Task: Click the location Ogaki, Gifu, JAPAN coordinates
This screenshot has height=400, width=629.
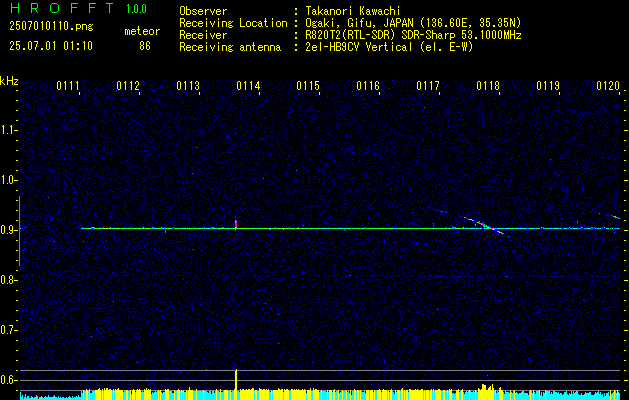Action: 413,23
